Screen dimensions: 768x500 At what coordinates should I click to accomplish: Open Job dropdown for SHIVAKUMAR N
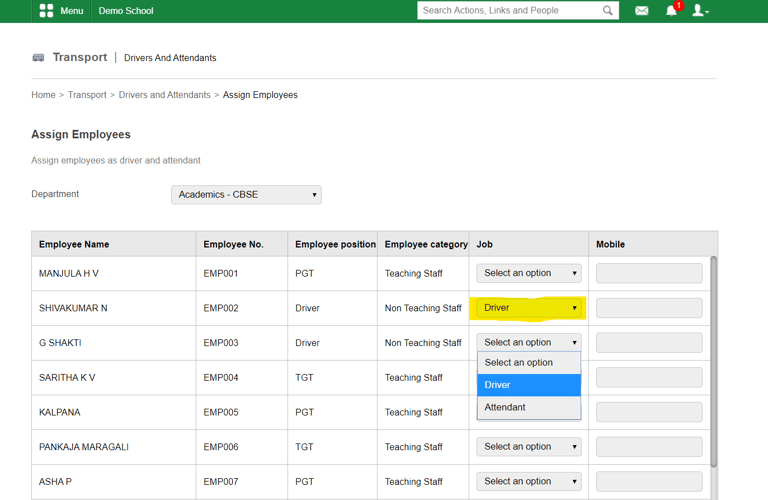[x=529, y=308]
